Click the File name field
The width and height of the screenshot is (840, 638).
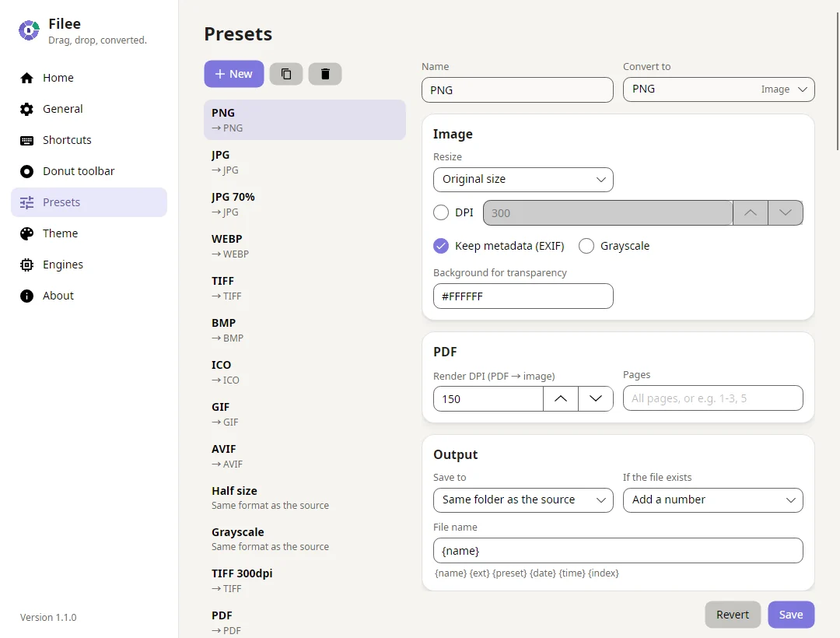coord(618,551)
